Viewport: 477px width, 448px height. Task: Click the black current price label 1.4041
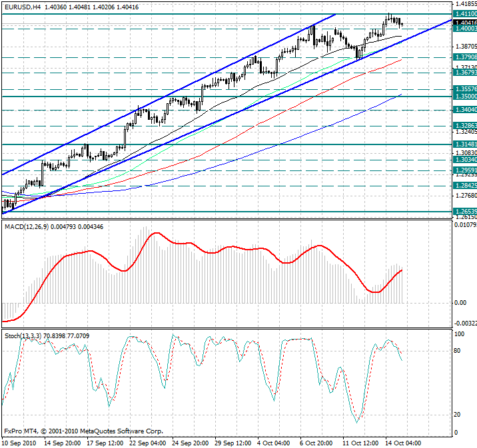click(465, 23)
